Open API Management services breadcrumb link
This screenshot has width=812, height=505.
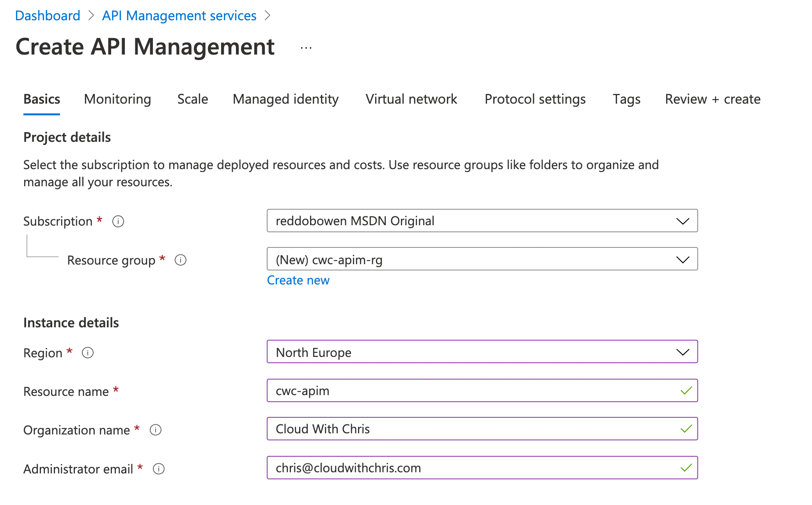click(x=179, y=16)
